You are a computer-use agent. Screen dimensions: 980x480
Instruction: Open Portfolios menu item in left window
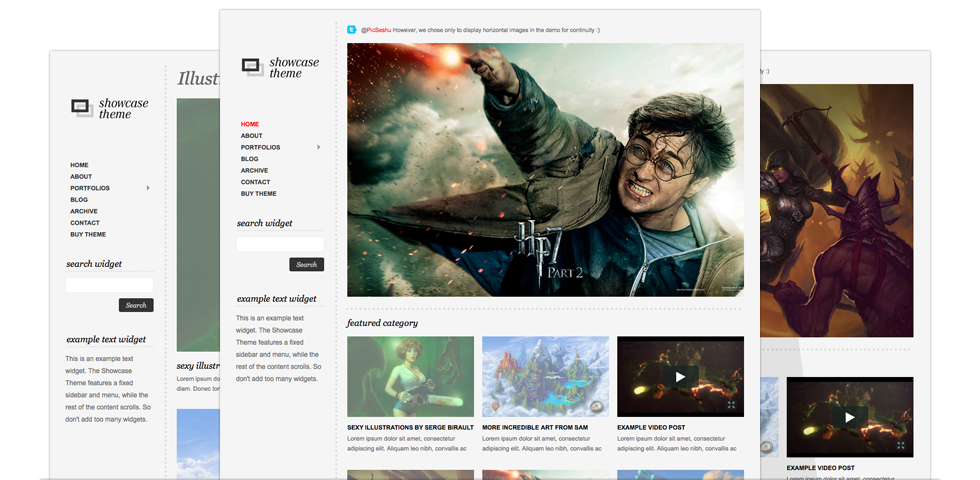point(89,188)
